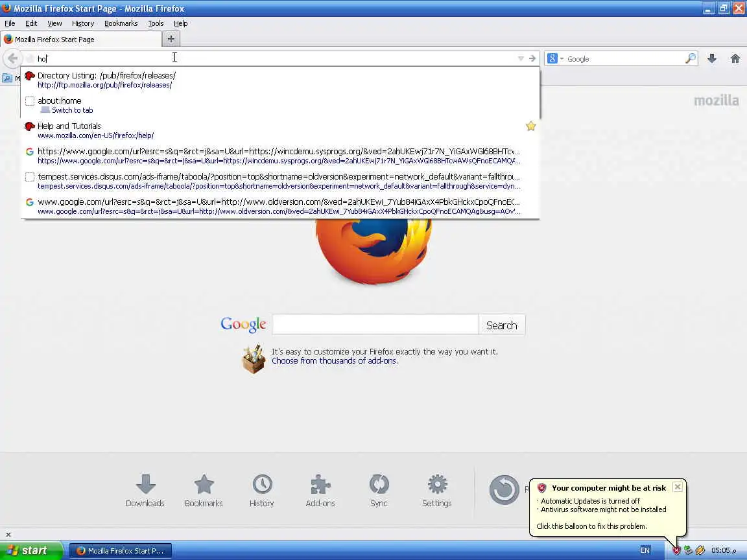Click the Home toolbar button
Image resolution: width=747 pixels, height=560 pixels.
click(x=735, y=58)
